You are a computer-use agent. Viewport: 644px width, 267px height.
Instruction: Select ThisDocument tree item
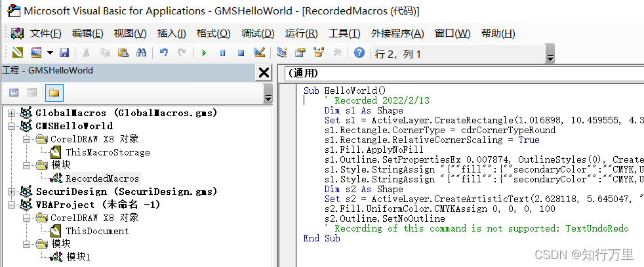[97, 232]
